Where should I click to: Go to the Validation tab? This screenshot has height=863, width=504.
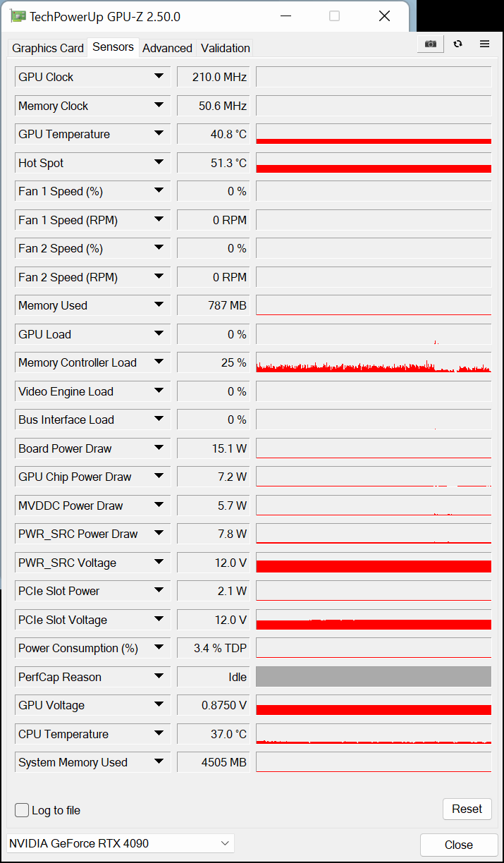(x=226, y=48)
